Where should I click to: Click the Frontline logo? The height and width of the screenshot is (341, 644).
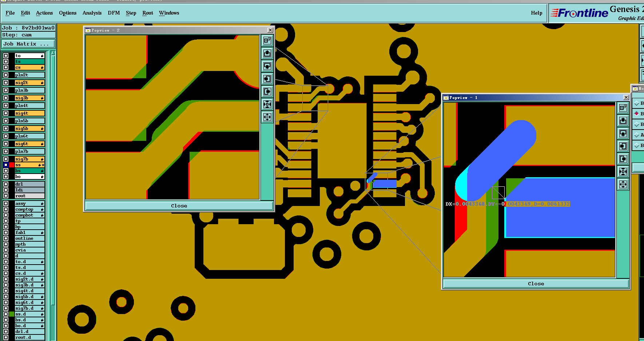(579, 13)
